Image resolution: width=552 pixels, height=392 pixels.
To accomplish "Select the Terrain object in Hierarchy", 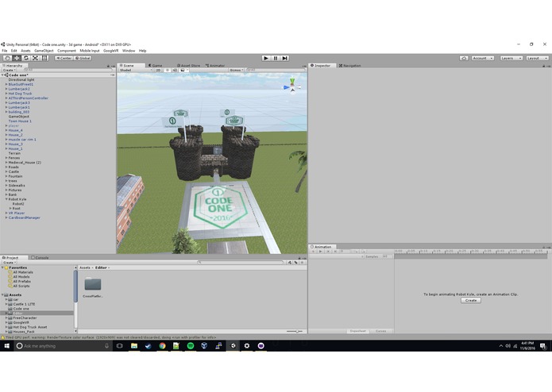I will coord(14,153).
